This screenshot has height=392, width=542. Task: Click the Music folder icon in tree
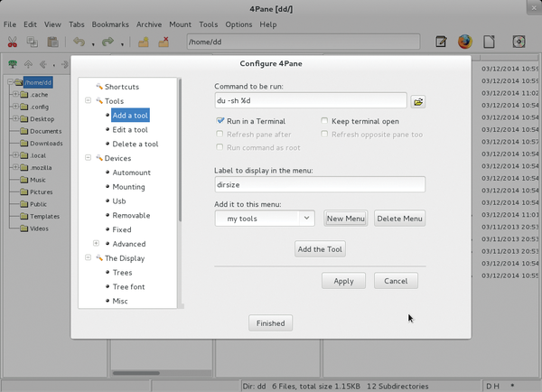[x=23, y=180]
